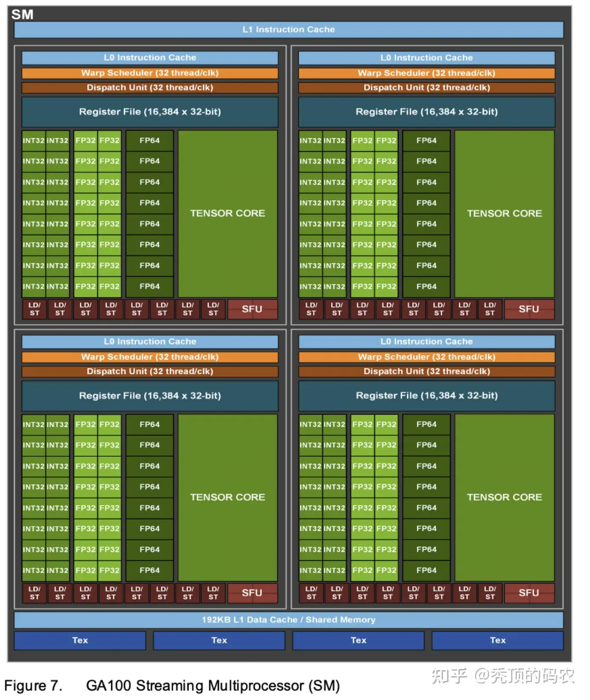Click the 192KB L1 Data Cache / Shared Memory bar
The image size is (590, 700).
(x=288, y=620)
